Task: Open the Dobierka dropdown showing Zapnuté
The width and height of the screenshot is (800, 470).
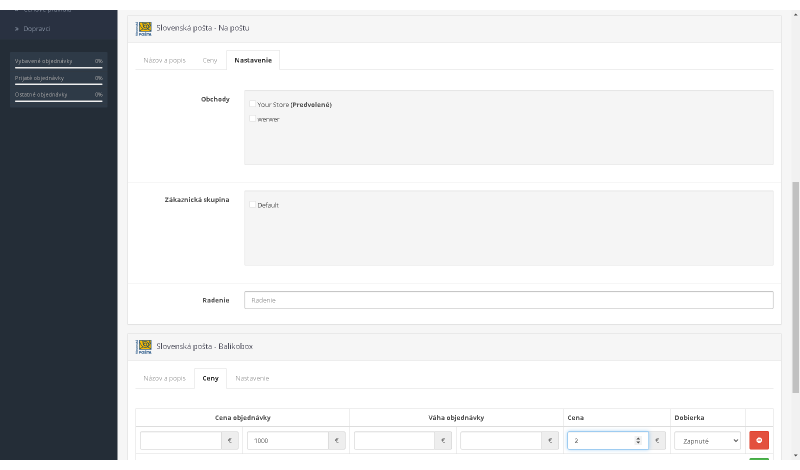Action: pos(707,440)
